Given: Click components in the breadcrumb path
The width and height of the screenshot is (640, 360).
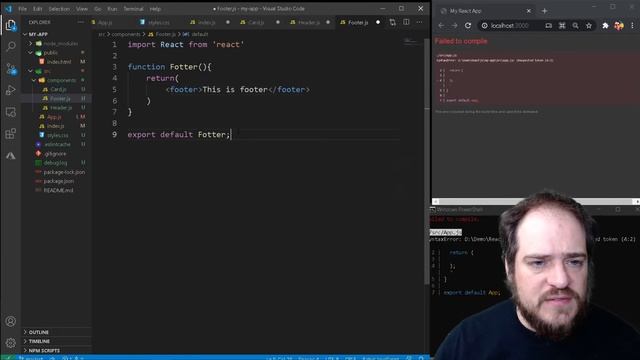Looking at the screenshot, I should [126, 34].
